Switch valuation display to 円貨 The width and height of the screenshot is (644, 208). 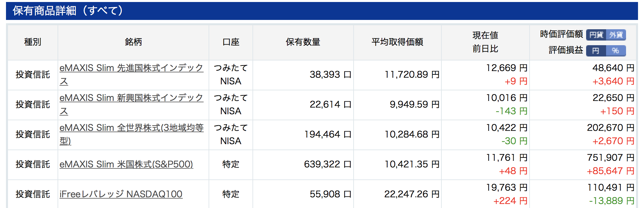pos(596,35)
